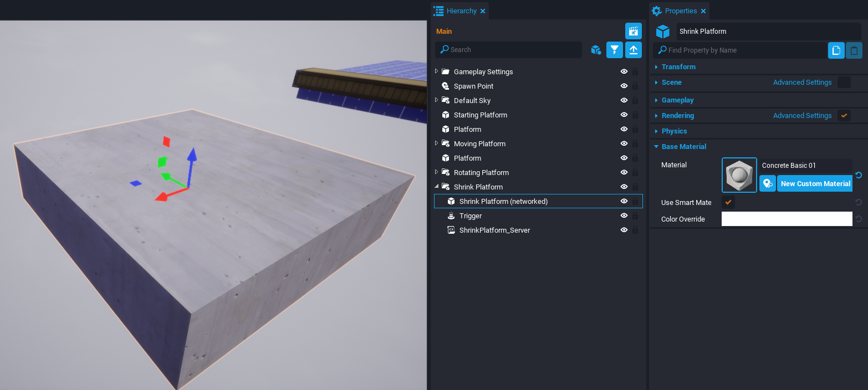This screenshot has width=868, height=390.
Task: Uncheck Rendering Advanced Settings checkbox
Action: click(x=844, y=115)
